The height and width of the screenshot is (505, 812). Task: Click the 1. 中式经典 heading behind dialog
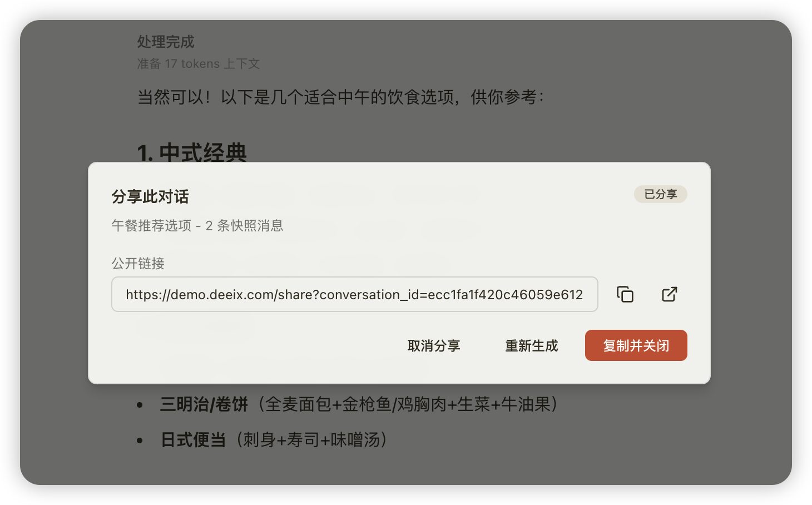pyautogui.click(x=192, y=153)
